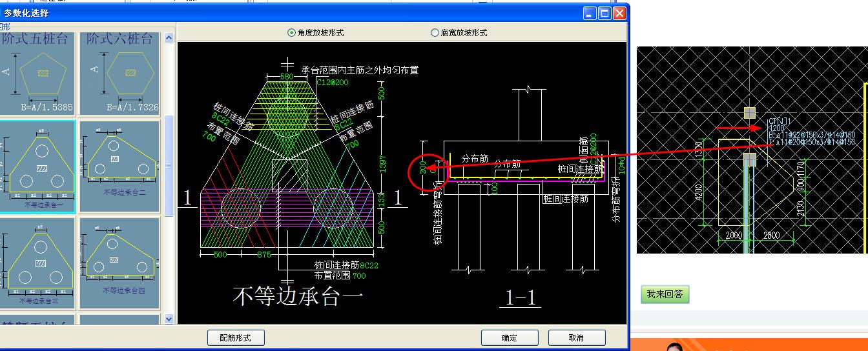Click the 1-1 section title
Viewport: 868px width, 351px height.
(521, 298)
